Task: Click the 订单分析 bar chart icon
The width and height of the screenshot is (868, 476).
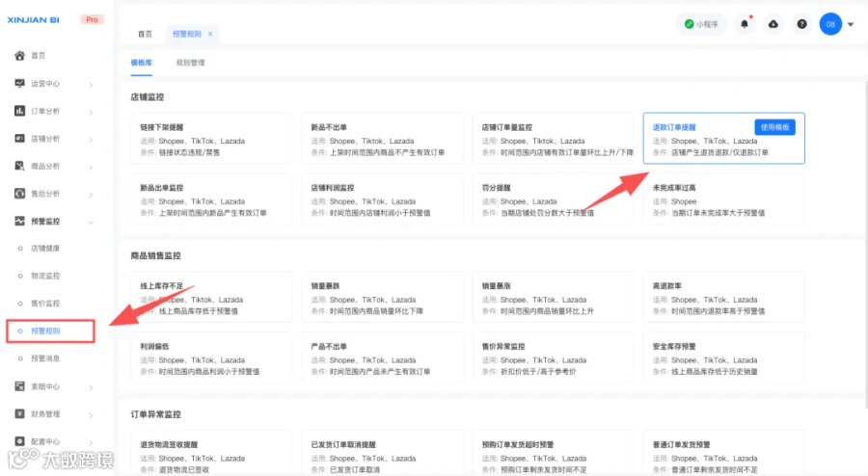Action: (x=19, y=111)
